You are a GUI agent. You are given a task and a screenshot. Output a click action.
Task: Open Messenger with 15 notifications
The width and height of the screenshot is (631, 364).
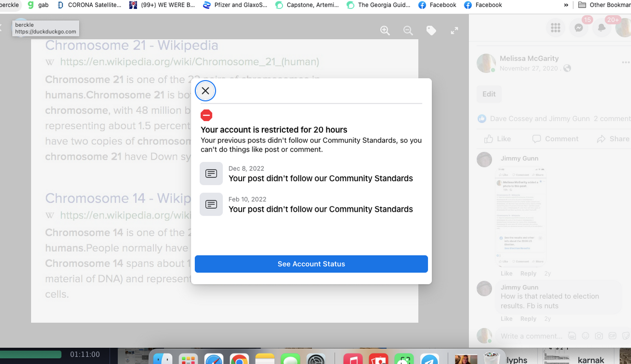(x=579, y=28)
